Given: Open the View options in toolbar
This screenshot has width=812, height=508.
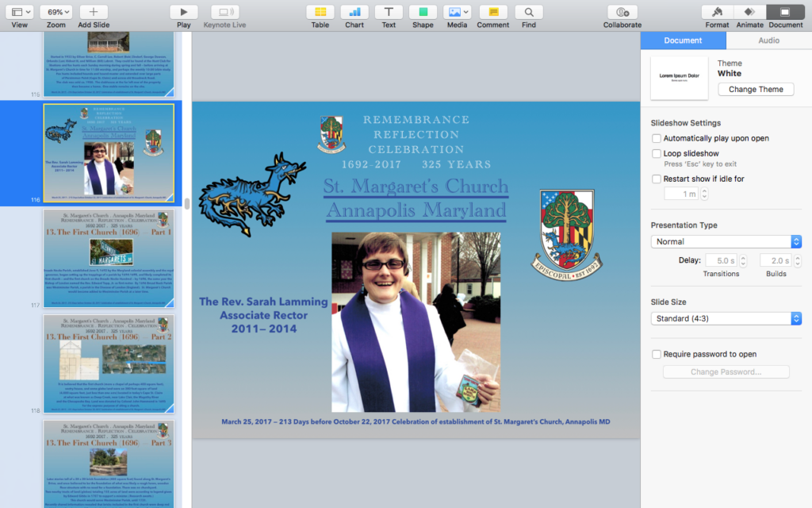Looking at the screenshot, I should tap(20, 12).
